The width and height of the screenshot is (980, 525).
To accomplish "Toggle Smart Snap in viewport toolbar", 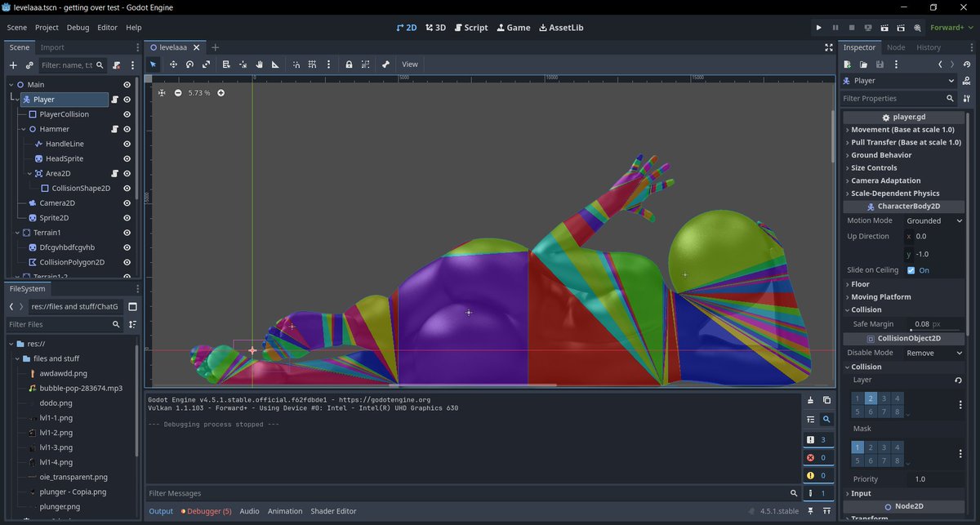I will pos(296,65).
